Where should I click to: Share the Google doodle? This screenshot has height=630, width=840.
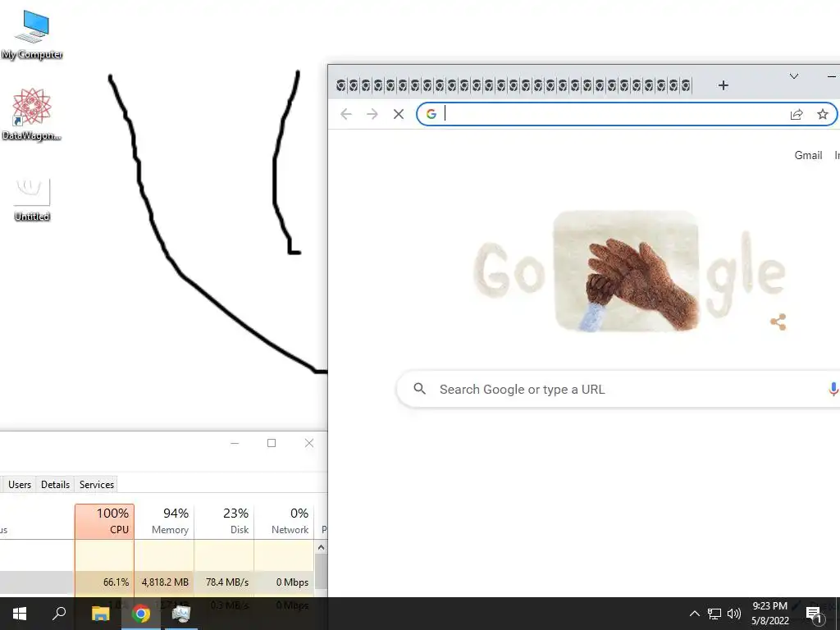(778, 322)
